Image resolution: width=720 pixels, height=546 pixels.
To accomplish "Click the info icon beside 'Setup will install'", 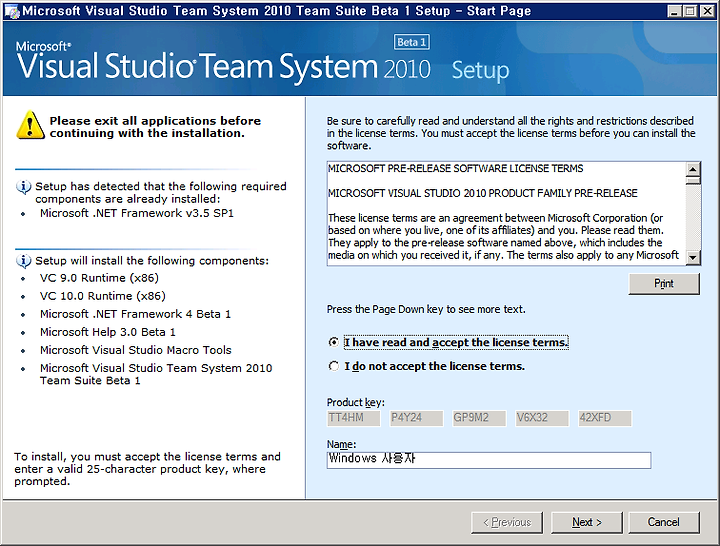I will [23, 261].
